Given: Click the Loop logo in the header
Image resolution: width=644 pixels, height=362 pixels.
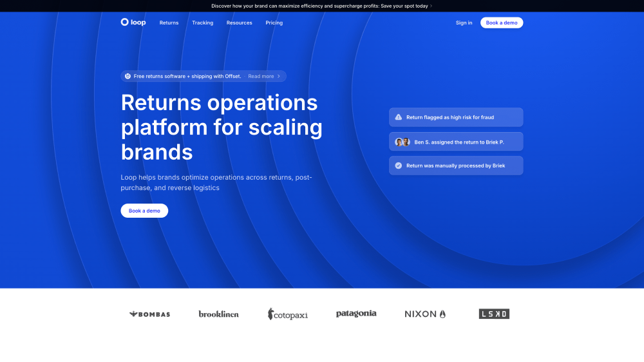Looking at the screenshot, I should (133, 22).
